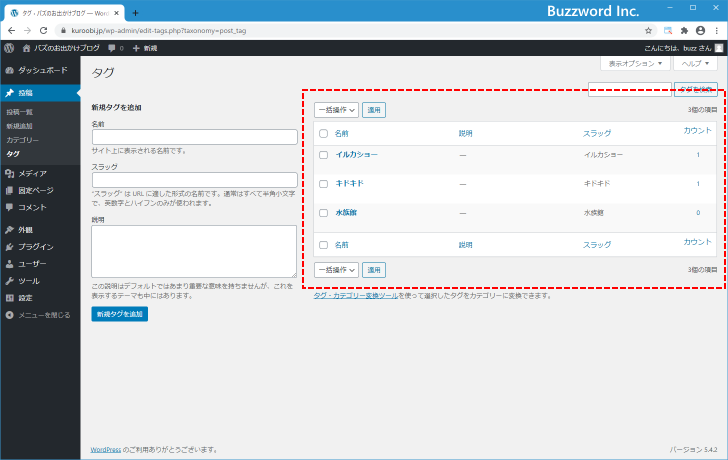This screenshot has width=728, height=460.
Task: Click into the 名前 text field
Action: (194, 137)
